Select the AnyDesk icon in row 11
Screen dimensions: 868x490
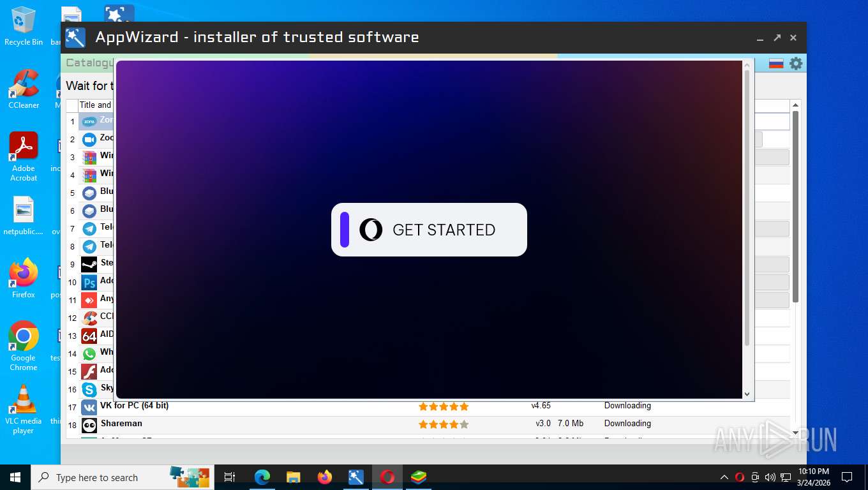[89, 300]
